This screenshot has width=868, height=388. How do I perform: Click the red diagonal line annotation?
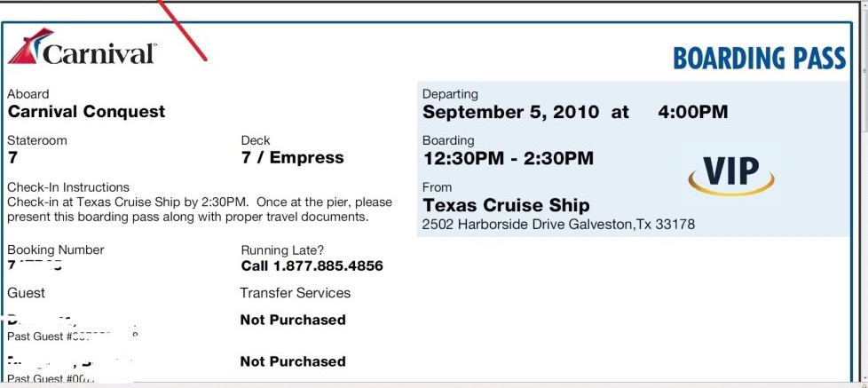point(183,30)
